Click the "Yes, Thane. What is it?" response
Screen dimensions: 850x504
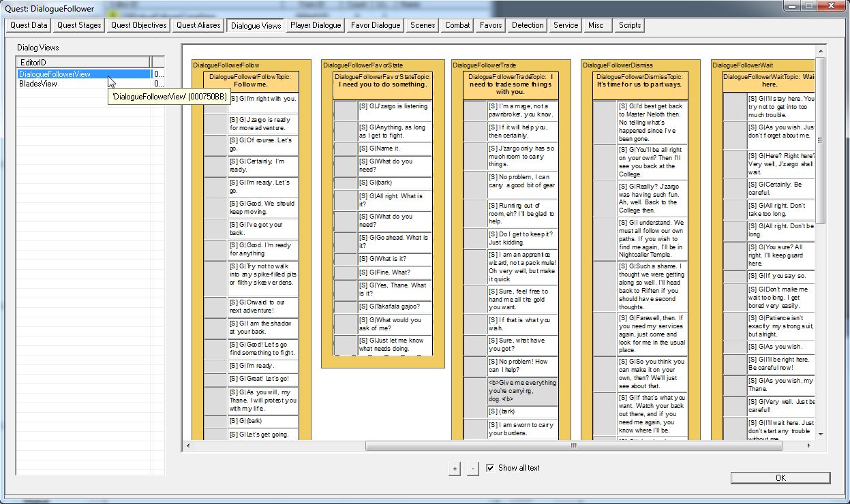[395, 289]
